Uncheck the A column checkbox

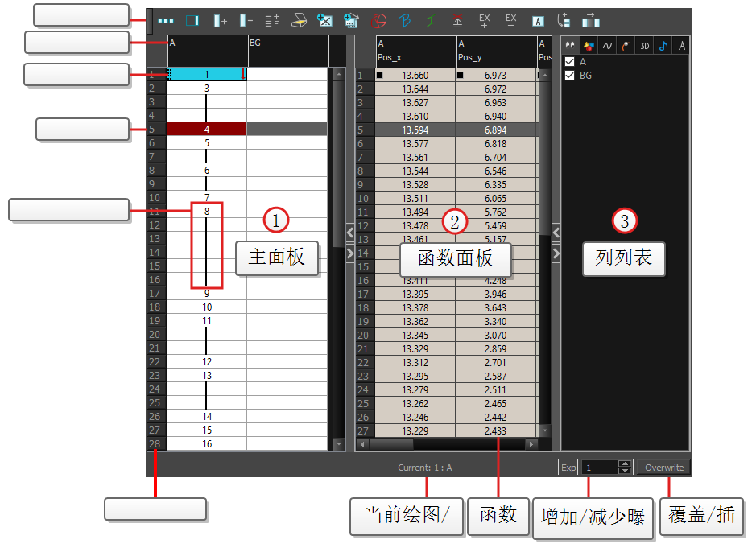(569, 62)
